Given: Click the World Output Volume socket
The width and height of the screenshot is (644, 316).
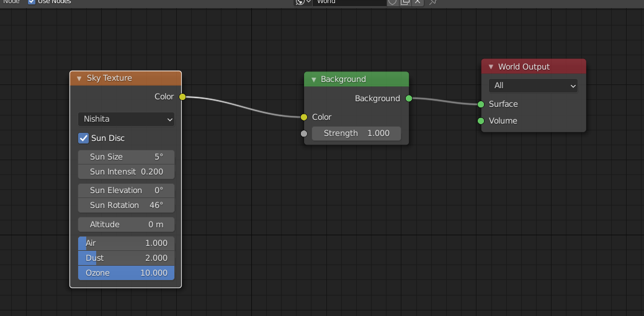Looking at the screenshot, I should [x=481, y=121].
